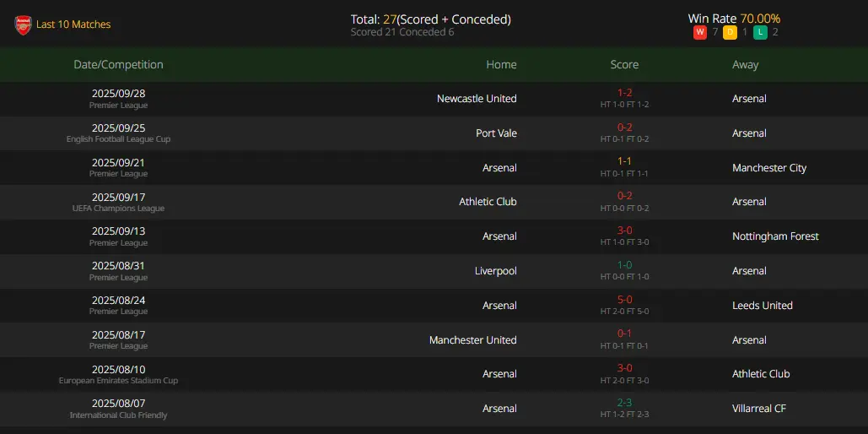Click the 1-1 draw score
Screen dimensions: 868x434
[x=624, y=161]
